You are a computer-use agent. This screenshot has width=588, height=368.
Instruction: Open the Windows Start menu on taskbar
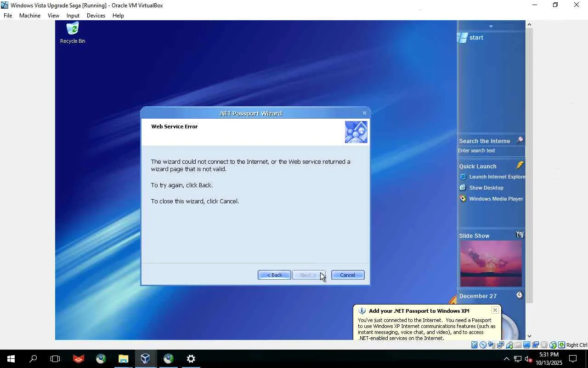coord(11,359)
